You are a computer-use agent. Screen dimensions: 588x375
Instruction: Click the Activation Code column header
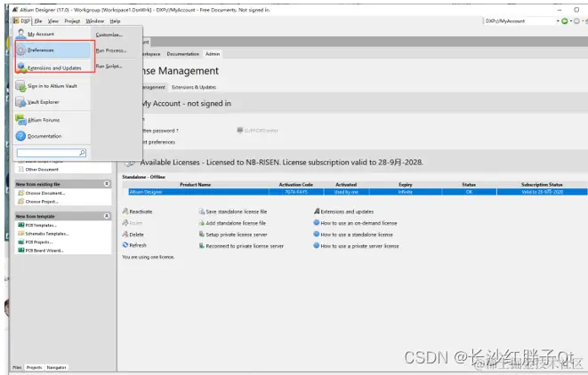point(295,184)
